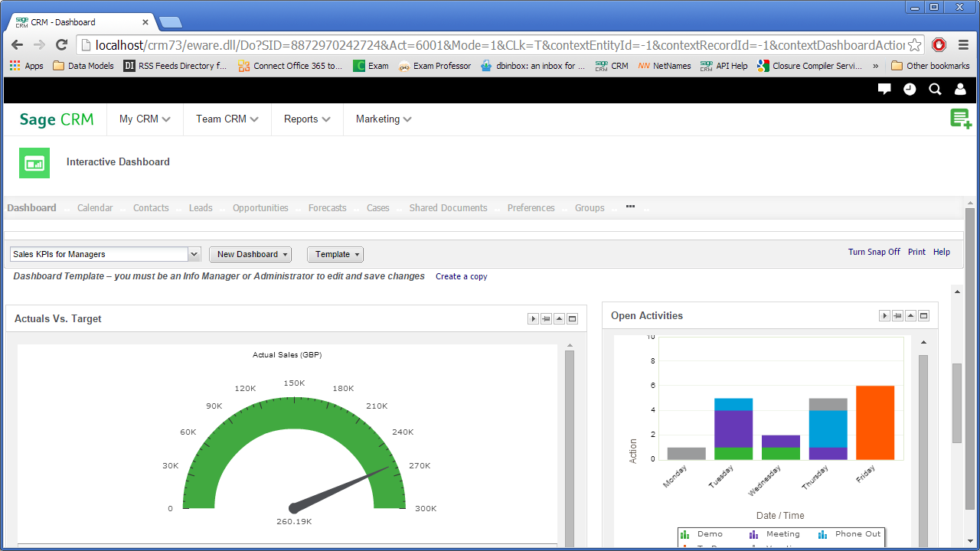Click the Create a copy link
980x551 pixels.
(x=461, y=276)
